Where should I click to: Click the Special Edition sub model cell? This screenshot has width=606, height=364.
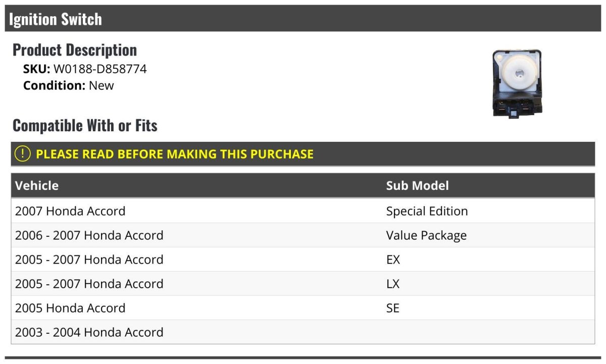click(x=427, y=211)
